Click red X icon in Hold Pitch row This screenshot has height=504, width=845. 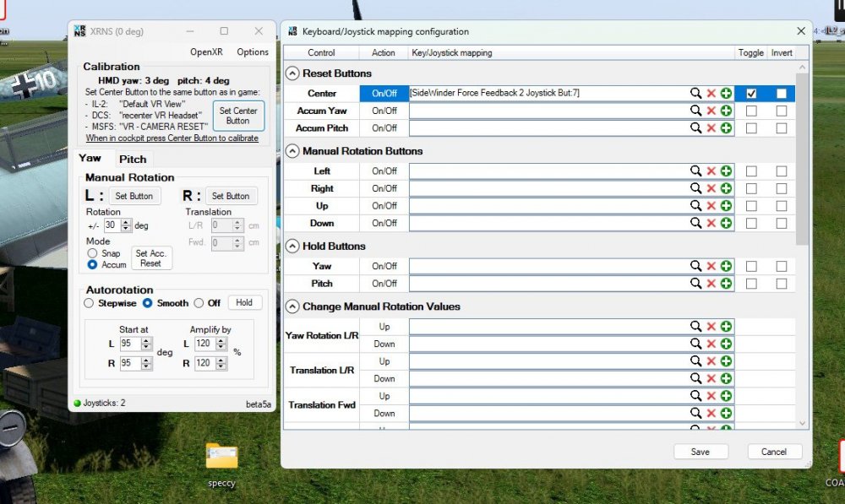(x=711, y=284)
